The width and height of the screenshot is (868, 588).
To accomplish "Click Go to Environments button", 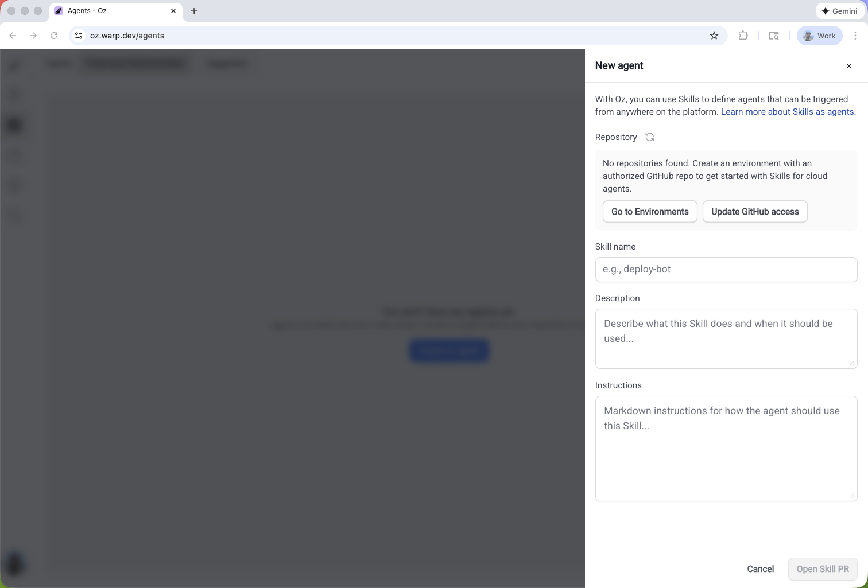I will pos(649,212).
